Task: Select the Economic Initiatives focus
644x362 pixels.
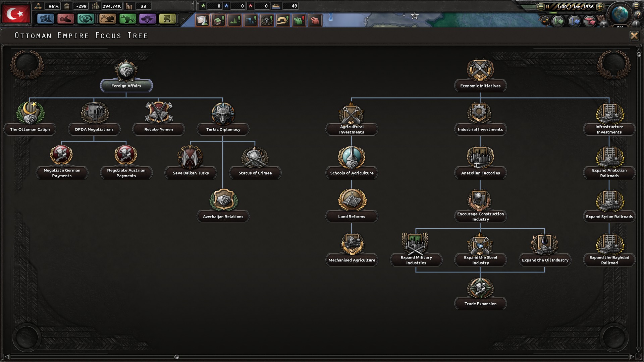Action: point(480,86)
